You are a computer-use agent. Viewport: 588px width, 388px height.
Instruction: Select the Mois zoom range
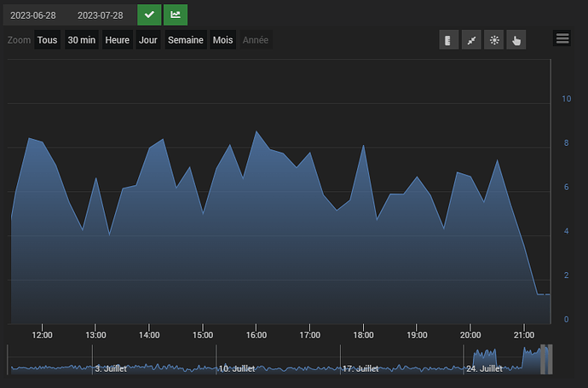coord(222,40)
